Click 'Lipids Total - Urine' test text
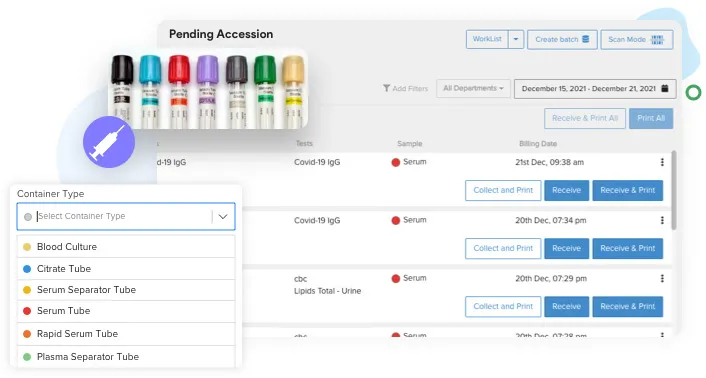The image size is (706, 378). 327,291
